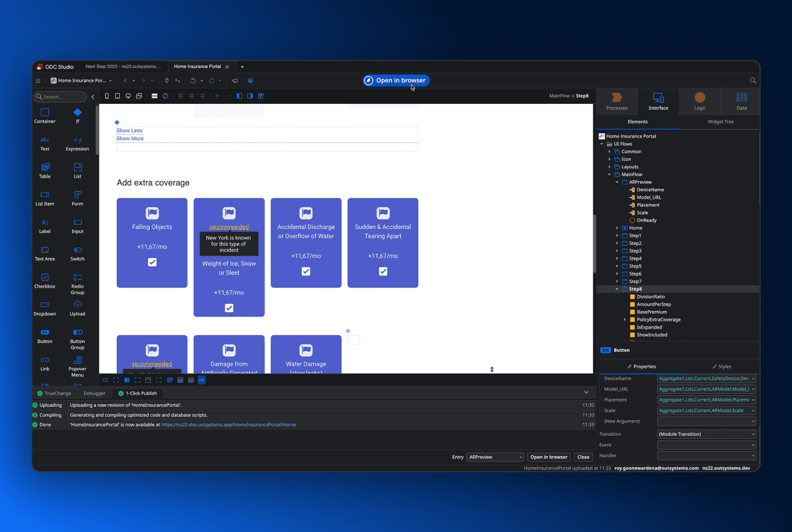Click the Container widget in toolbox
This screenshot has width=792, height=532.
[45, 116]
